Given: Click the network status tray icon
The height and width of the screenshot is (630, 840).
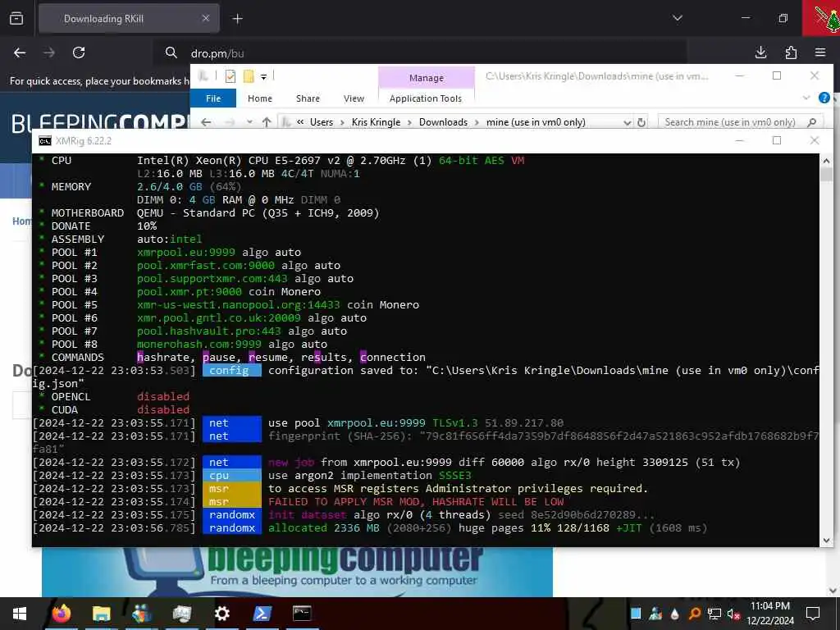Looking at the screenshot, I should pyautogui.click(x=714, y=614).
